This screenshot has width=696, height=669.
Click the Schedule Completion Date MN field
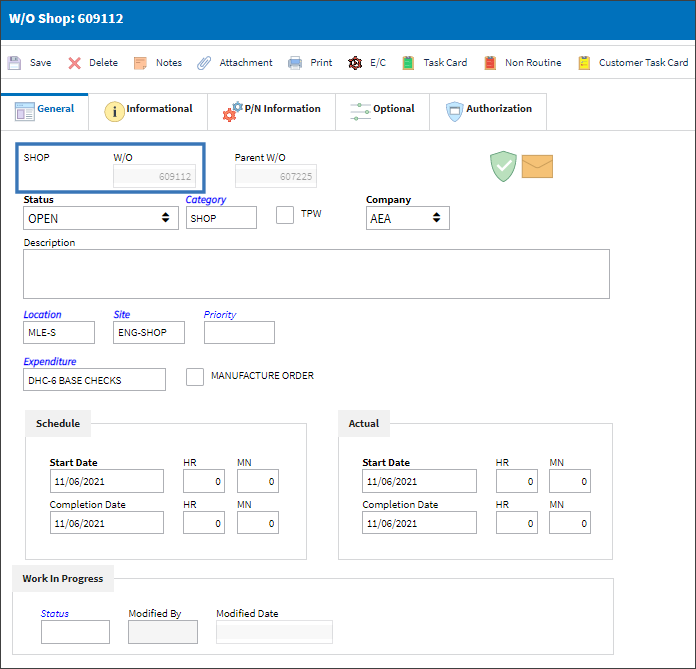point(258,523)
